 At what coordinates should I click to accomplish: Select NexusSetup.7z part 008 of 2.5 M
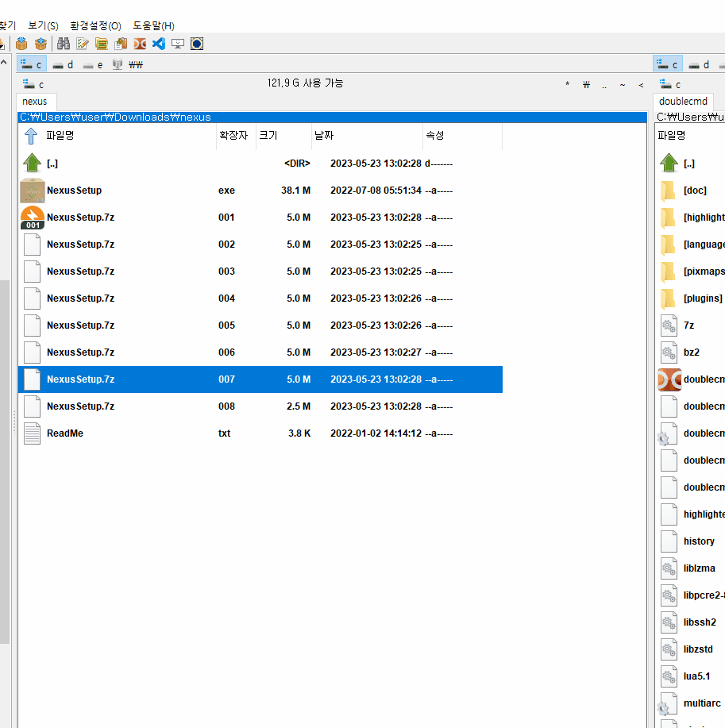(260, 406)
